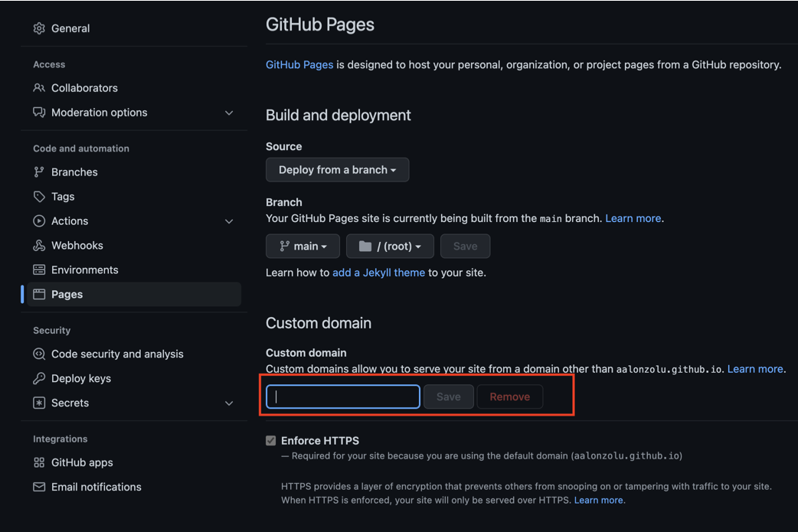This screenshot has height=532, width=798.
Task: Click the folder icon in root selector
Action: tap(365, 246)
